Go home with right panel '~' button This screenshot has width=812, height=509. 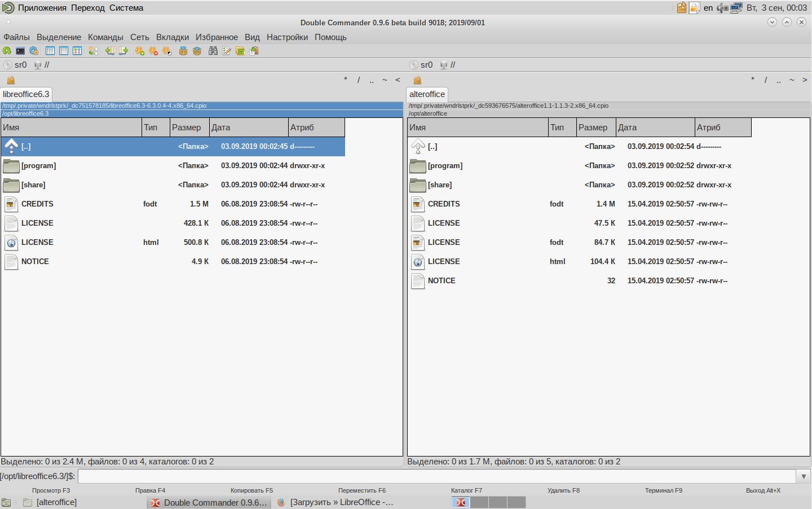792,80
